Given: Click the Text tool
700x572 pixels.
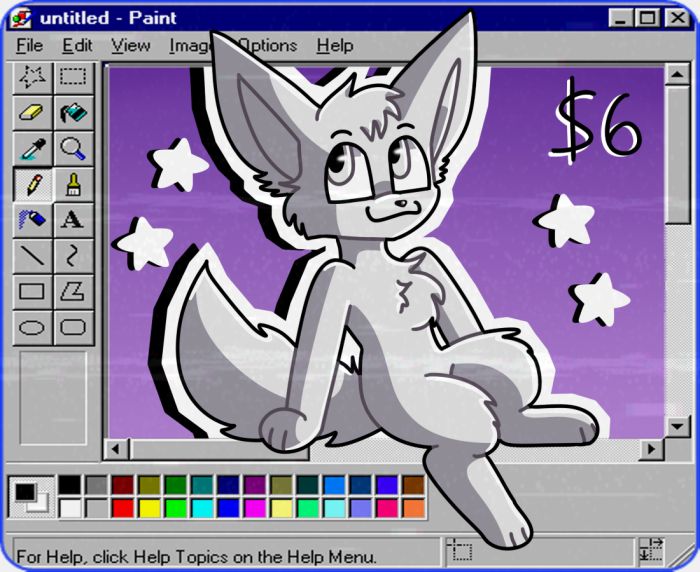Looking at the screenshot, I should coord(72,220).
